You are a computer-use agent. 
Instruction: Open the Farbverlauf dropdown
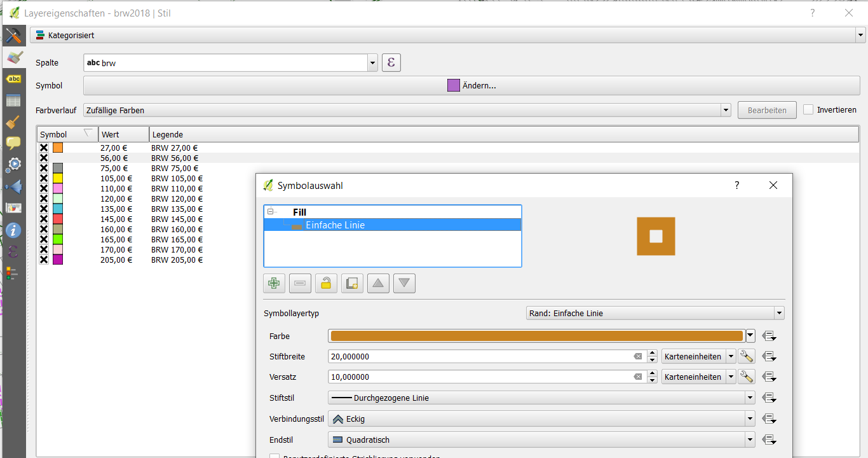coord(725,109)
